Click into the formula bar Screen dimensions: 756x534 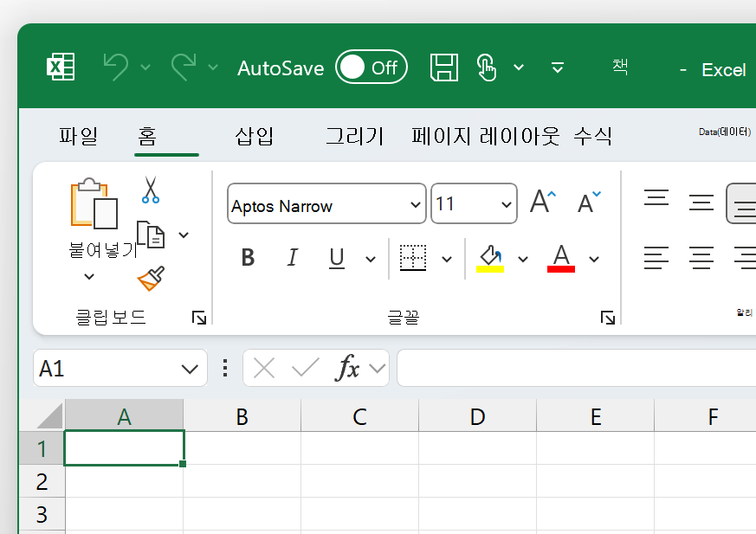(576, 369)
